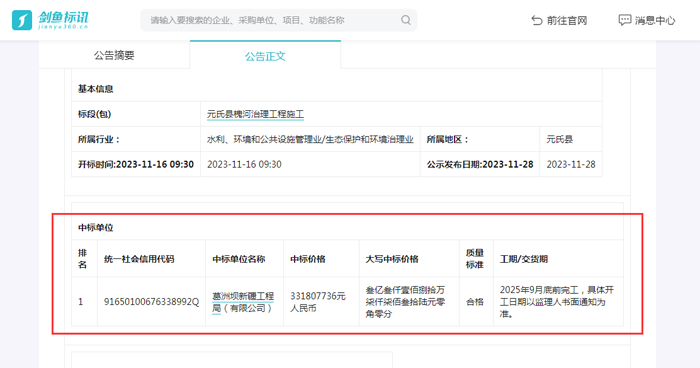Open the 元氏县槐河治理工程施工 link
Image resolution: width=700 pixels, height=368 pixels.
coord(255,114)
